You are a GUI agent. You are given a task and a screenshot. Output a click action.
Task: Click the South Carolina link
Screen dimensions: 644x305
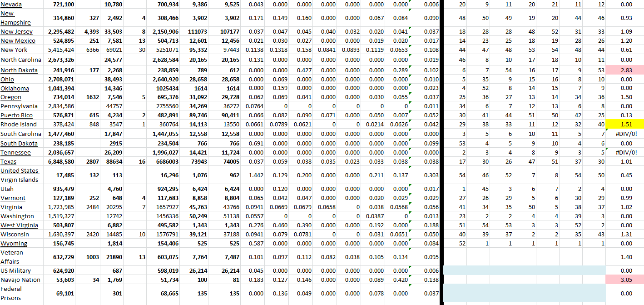[x=20, y=134]
